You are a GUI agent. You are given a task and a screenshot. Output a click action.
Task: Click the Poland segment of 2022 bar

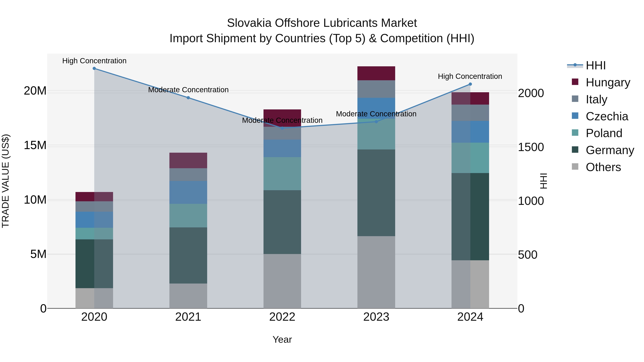click(282, 174)
